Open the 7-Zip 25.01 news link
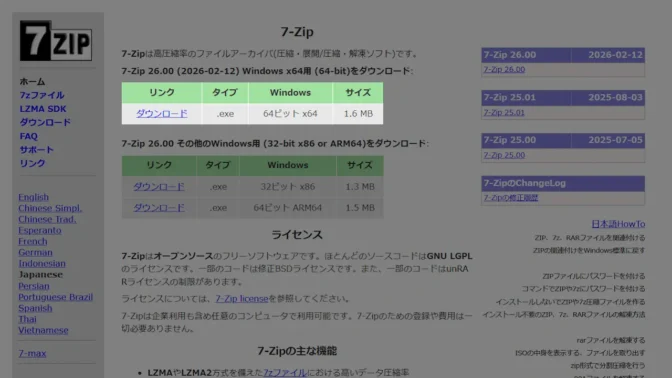The image size is (672, 378). (504, 113)
